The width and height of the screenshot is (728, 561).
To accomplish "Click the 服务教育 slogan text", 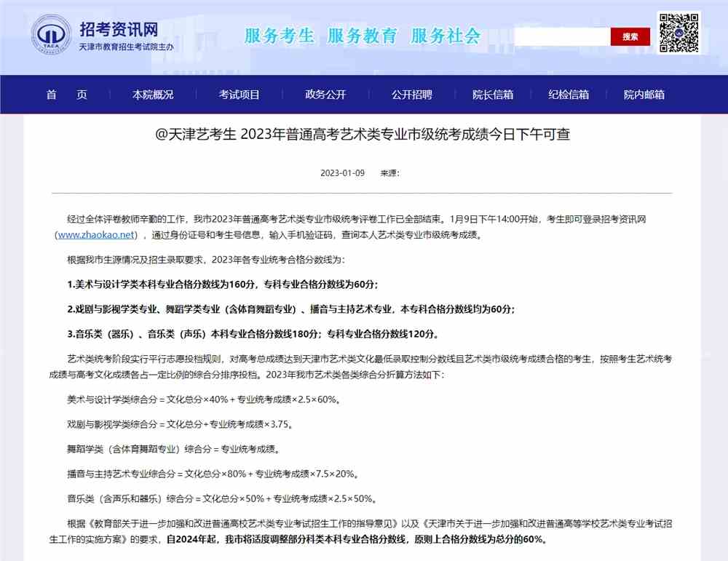I will pyautogui.click(x=362, y=36).
